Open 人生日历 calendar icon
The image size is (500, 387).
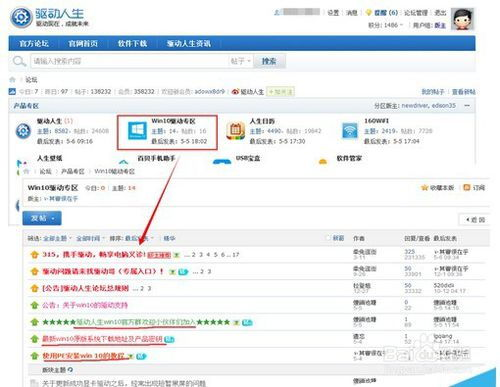(x=236, y=131)
